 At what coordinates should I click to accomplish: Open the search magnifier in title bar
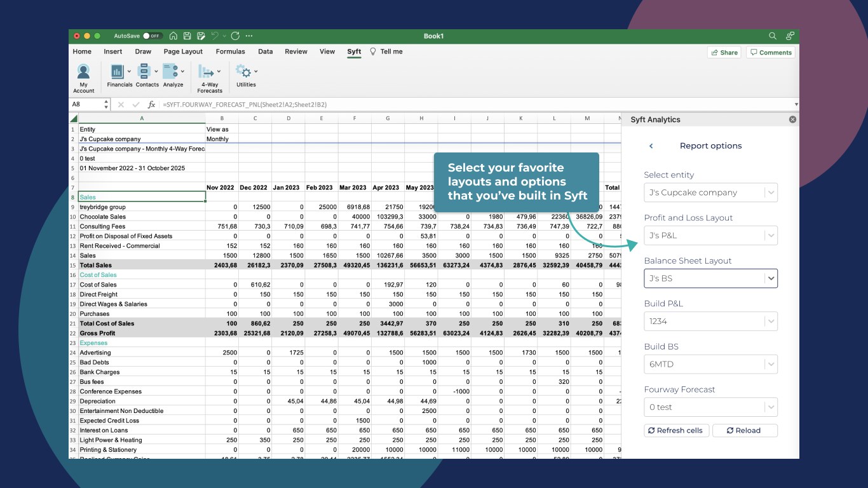pos(773,36)
